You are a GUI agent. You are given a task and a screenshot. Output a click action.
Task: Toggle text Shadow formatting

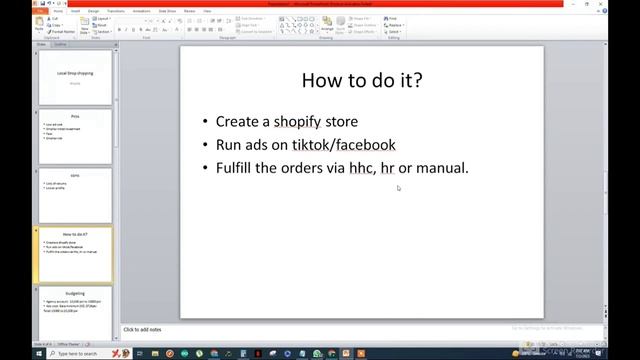(x=141, y=30)
